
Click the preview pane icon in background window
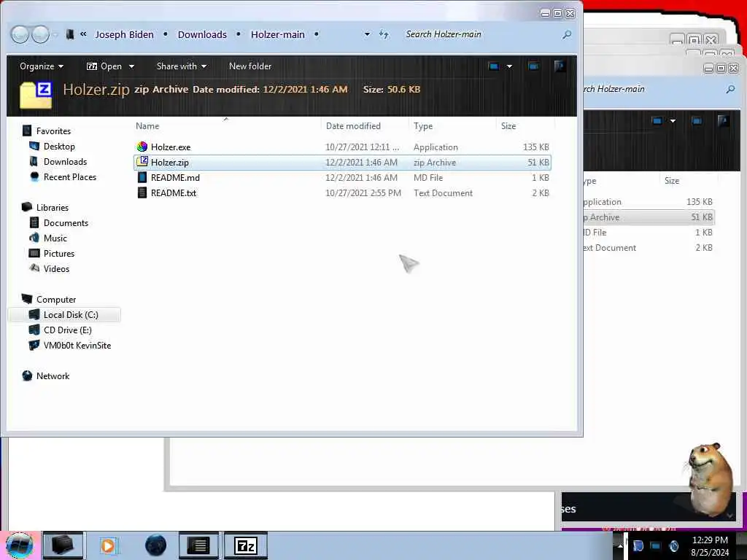[697, 121]
